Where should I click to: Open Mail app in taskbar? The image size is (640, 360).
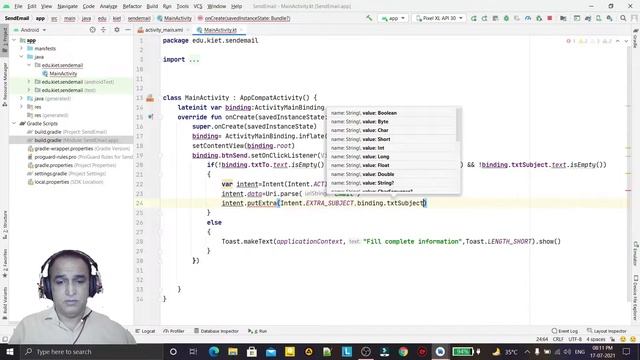tap(271, 351)
